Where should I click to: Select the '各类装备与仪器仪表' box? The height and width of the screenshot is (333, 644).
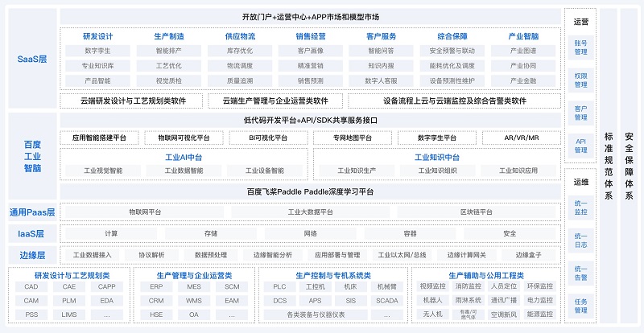click(x=316, y=314)
